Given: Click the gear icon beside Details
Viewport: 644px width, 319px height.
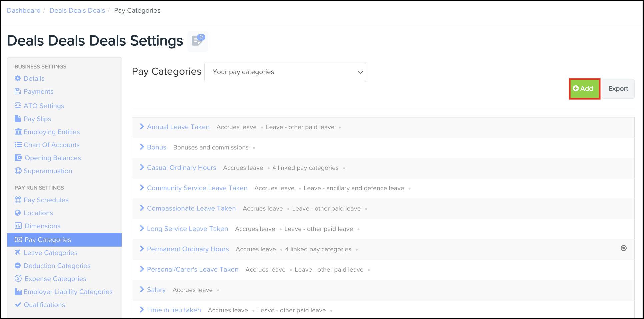Looking at the screenshot, I should pyautogui.click(x=18, y=78).
